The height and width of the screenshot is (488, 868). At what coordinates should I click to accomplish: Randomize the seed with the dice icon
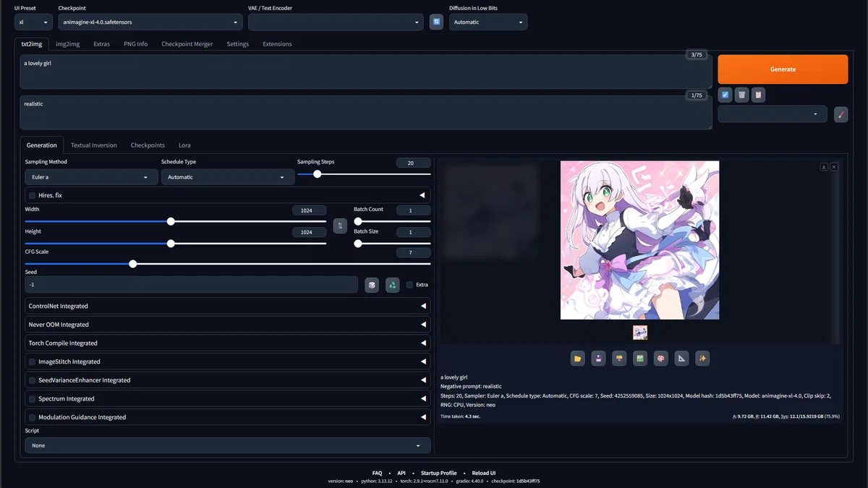372,285
